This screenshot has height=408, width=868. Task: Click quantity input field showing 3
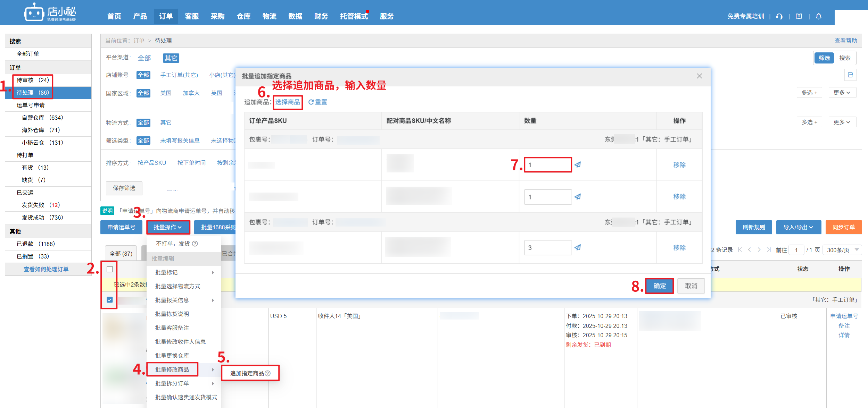tap(547, 248)
